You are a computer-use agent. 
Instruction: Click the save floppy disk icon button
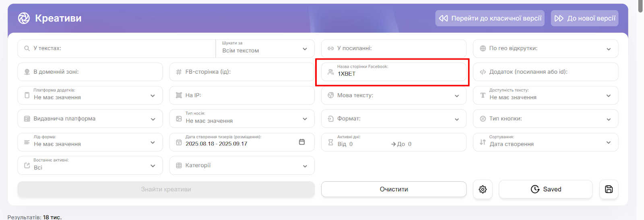tap(609, 189)
